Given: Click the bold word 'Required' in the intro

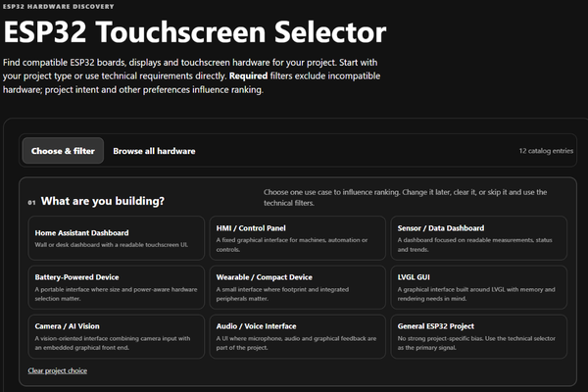Looking at the screenshot, I should click(x=248, y=75).
